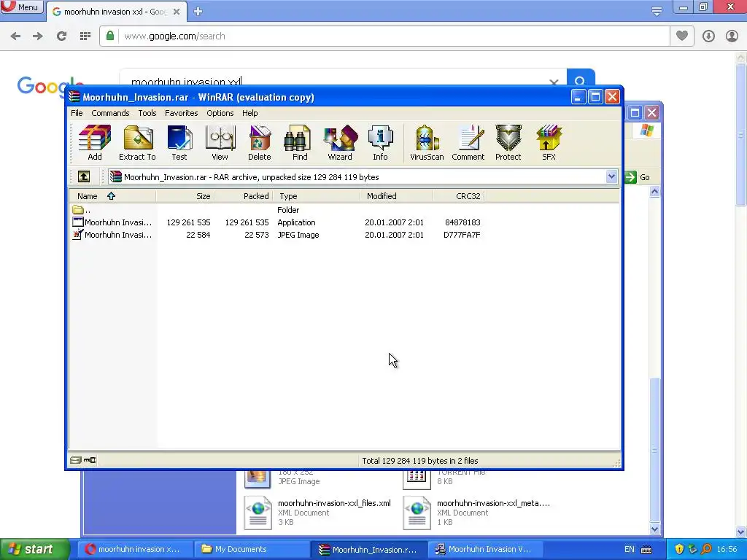Open the Find binoculars tool
747x560 pixels.
pos(300,142)
